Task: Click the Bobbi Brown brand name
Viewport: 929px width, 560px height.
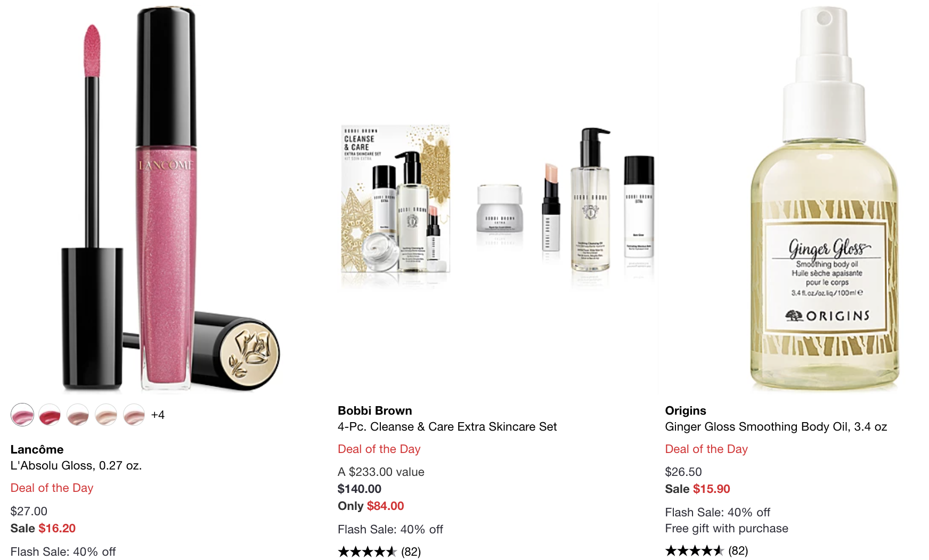Action: click(x=375, y=410)
